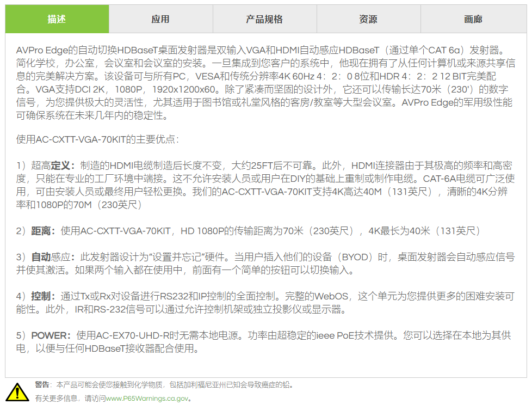Click the bold 距离 label in item 2

coord(41,231)
